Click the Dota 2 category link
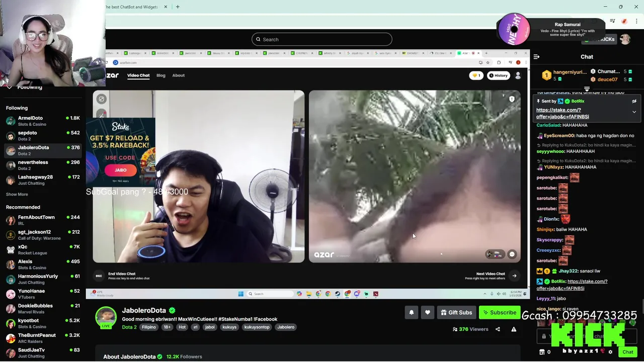Image resolution: width=644 pixels, height=362 pixels. click(129, 327)
